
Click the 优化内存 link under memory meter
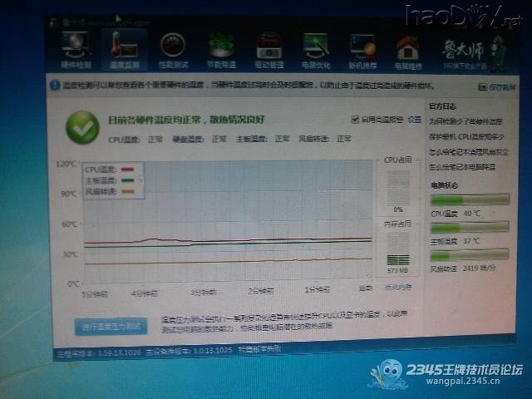click(398, 287)
